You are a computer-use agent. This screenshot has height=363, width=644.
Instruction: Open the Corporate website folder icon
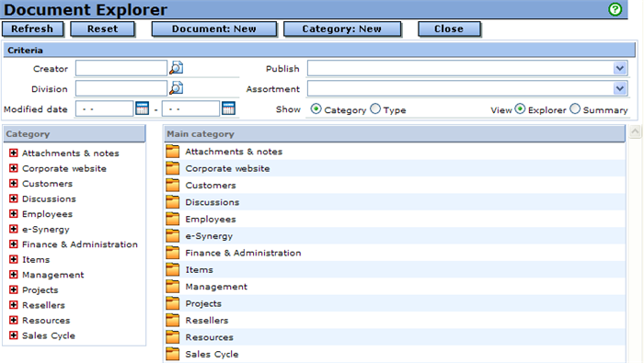(173, 168)
